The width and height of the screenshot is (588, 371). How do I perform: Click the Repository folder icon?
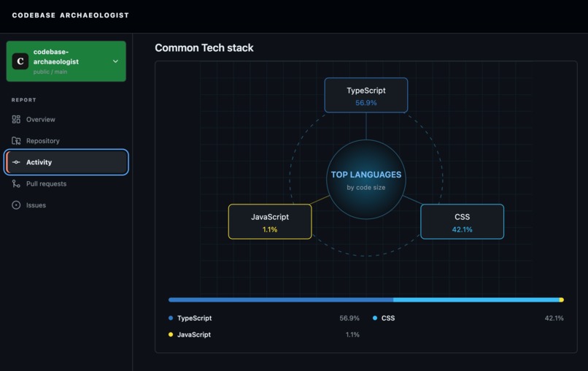click(16, 141)
